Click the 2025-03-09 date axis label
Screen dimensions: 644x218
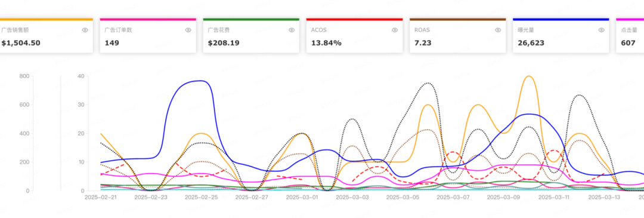click(503, 198)
